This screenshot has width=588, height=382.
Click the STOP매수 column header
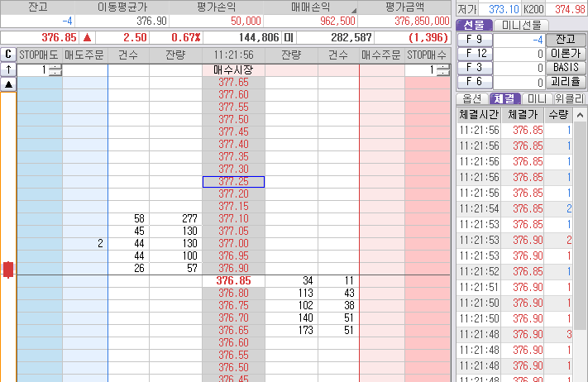(x=427, y=55)
